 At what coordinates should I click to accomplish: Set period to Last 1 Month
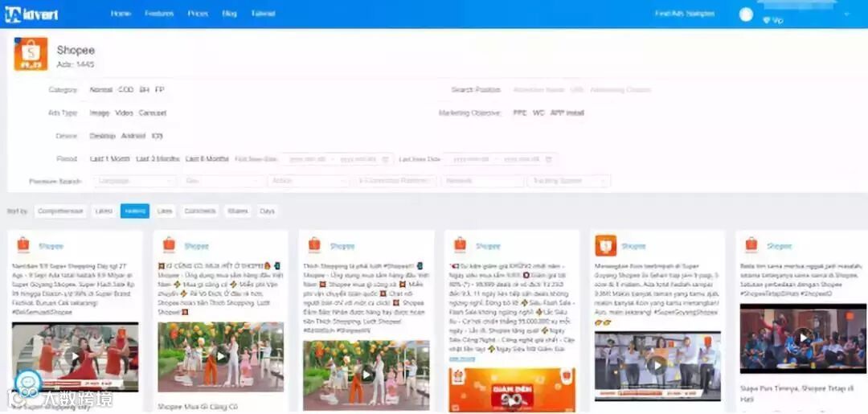click(109, 159)
